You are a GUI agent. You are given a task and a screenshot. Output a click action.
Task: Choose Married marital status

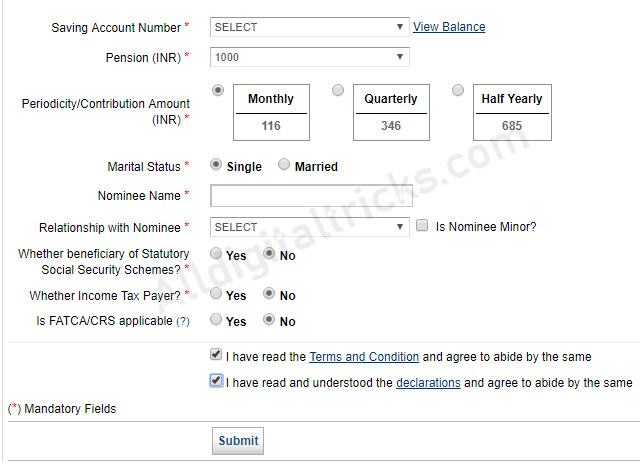tap(284, 165)
